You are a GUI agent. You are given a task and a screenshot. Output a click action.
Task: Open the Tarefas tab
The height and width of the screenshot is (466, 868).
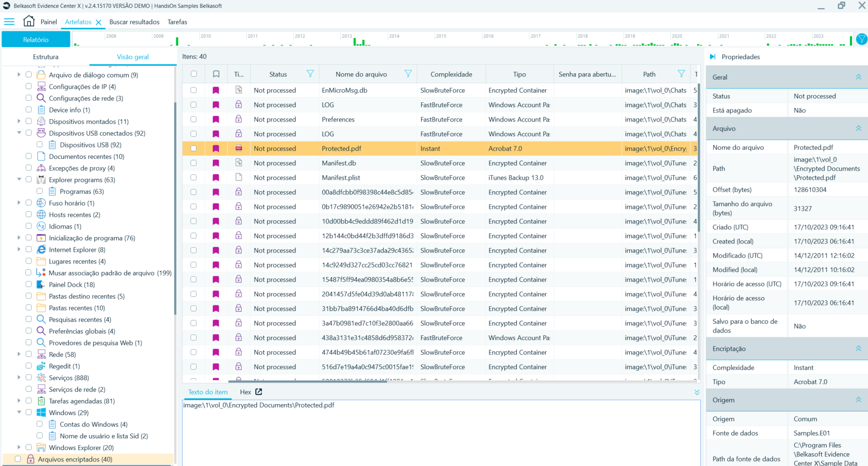177,22
